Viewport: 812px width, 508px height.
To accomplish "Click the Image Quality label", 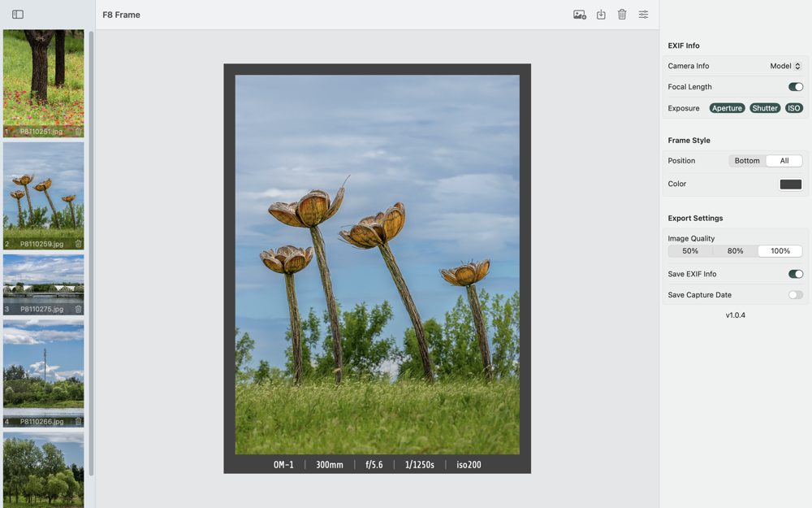I will click(691, 238).
